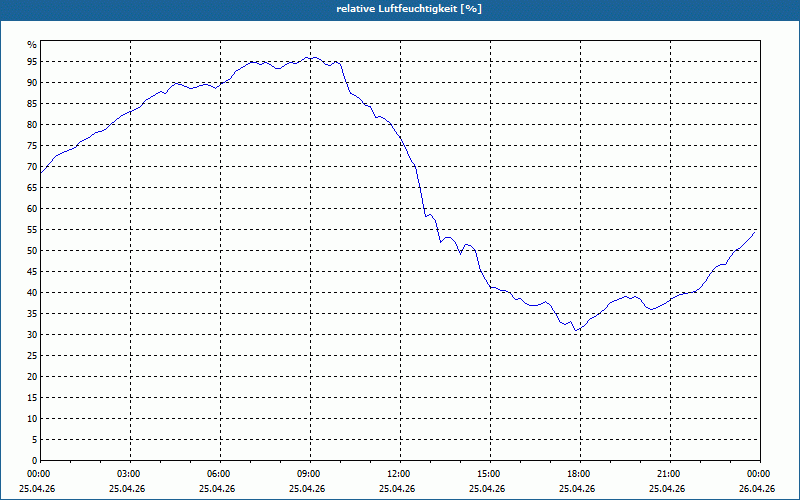Select the '25.04.26' date under 06:00
800x500 pixels.
coord(217,489)
